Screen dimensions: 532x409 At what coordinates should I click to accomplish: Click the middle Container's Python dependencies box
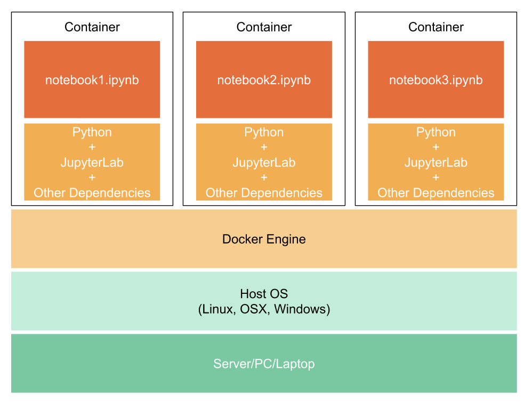click(264, 162)
